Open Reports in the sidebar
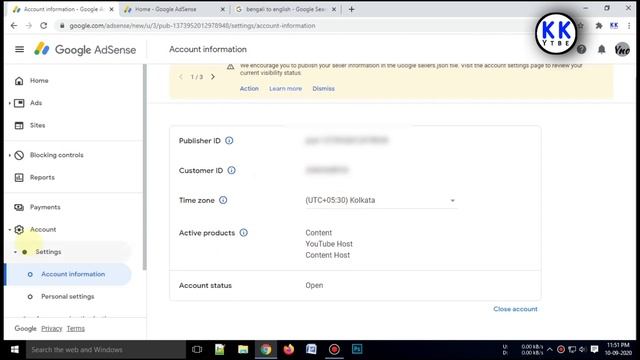 click(x=42, y=178)
